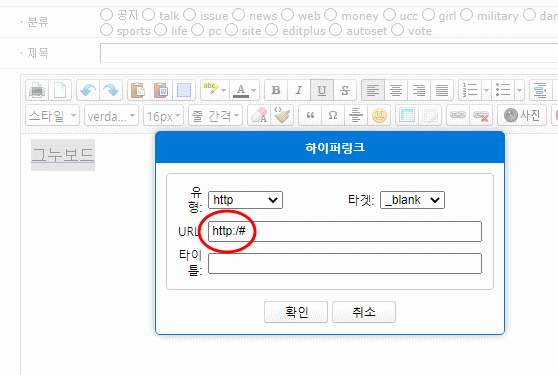Open the 유형 http dropdown

[x=245, y=200]
